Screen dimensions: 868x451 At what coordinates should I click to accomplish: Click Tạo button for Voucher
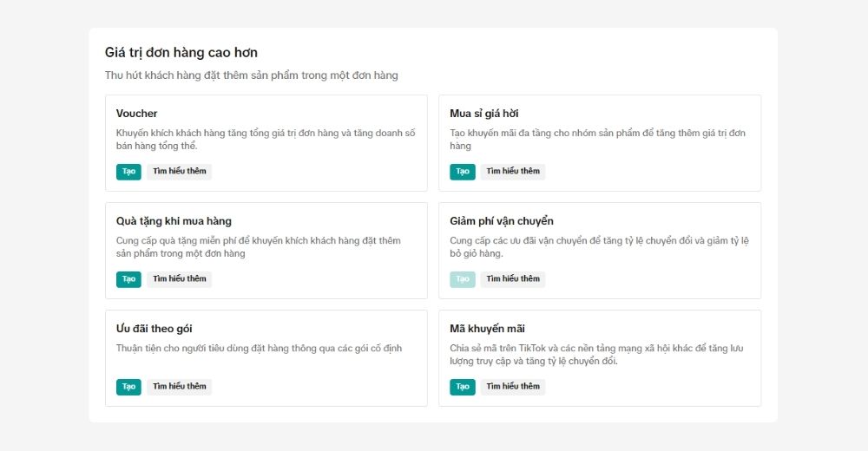[128, 172]
